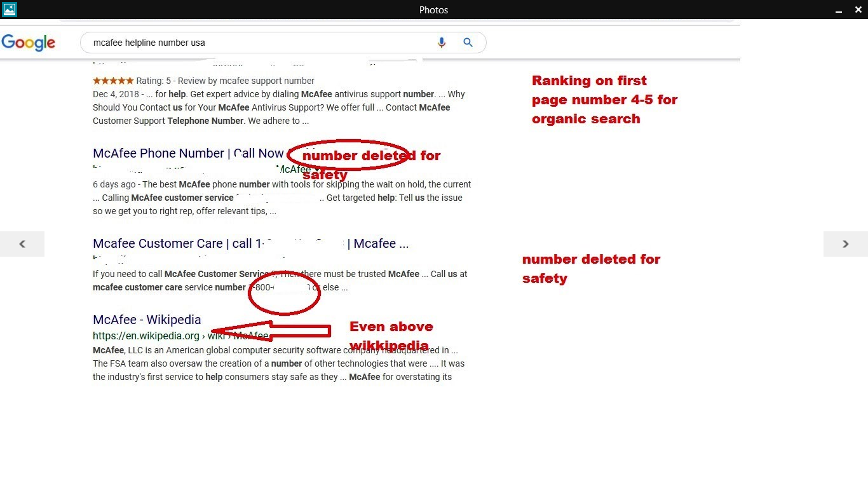The image size is (868, 488).
Task: Click 'Rating: 5 - Review by mcafee support number' text
Action: pos(225,81)
